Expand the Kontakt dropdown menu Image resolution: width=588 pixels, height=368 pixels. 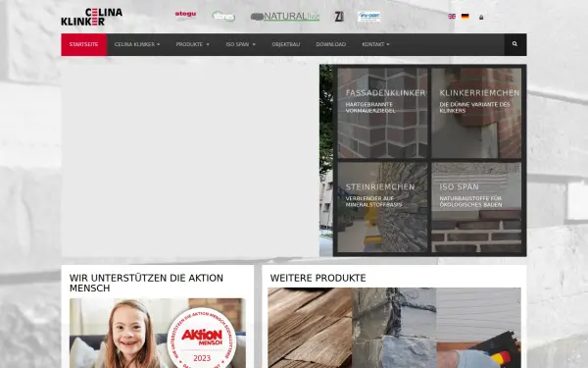[375, 44]
